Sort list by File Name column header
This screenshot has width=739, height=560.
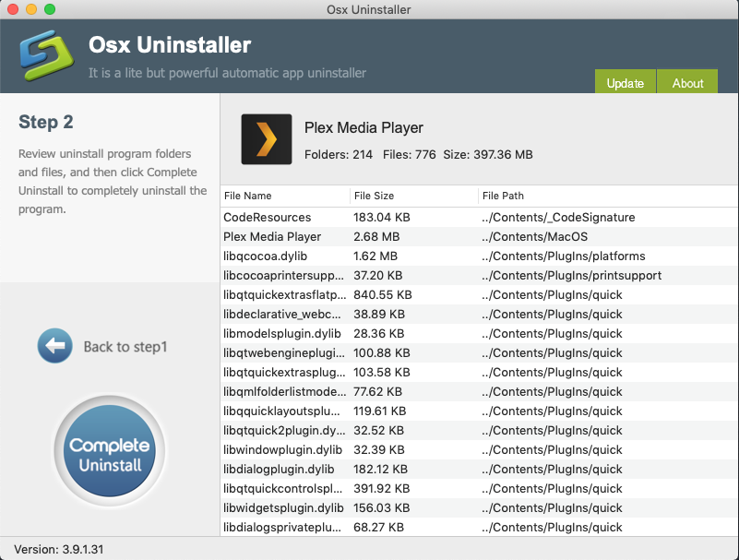pyautogui.click(x=247, y=196)
